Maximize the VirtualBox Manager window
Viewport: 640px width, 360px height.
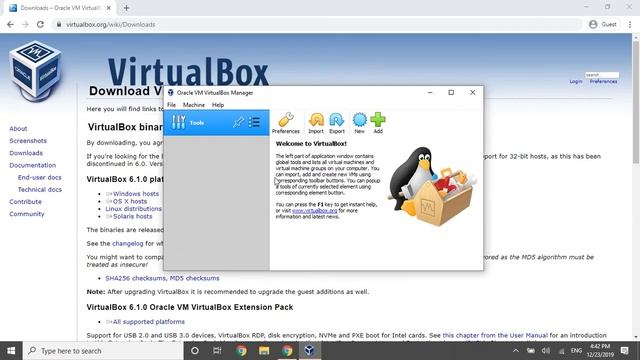coord(451,93)
